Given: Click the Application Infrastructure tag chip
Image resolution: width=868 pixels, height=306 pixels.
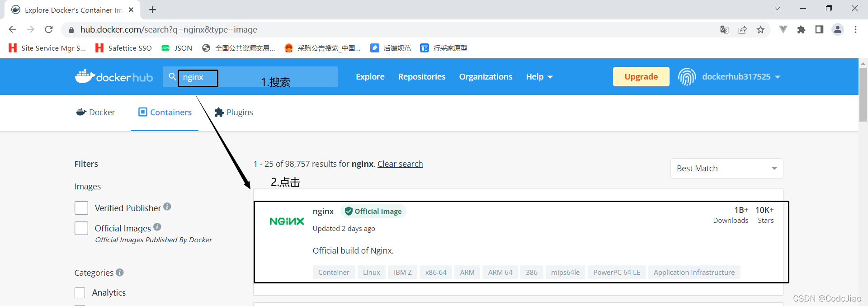Looking at the screenshot, I should coord(694,273).
